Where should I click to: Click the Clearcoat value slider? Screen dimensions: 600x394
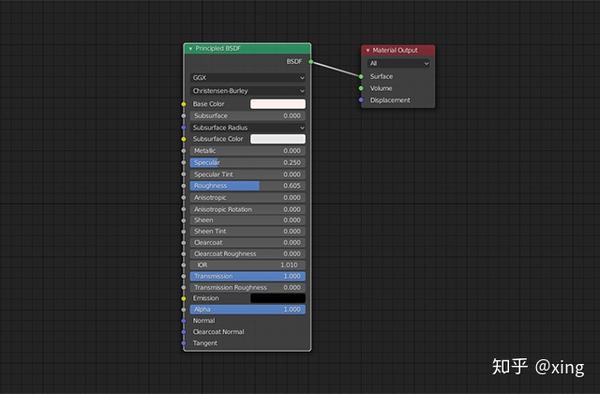pos(248,243)
